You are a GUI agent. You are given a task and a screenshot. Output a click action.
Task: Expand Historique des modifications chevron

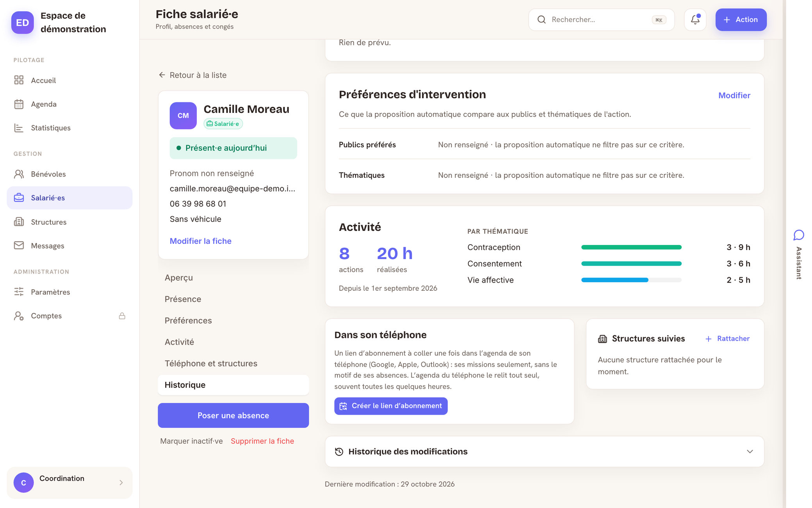(x=750, y=451)
